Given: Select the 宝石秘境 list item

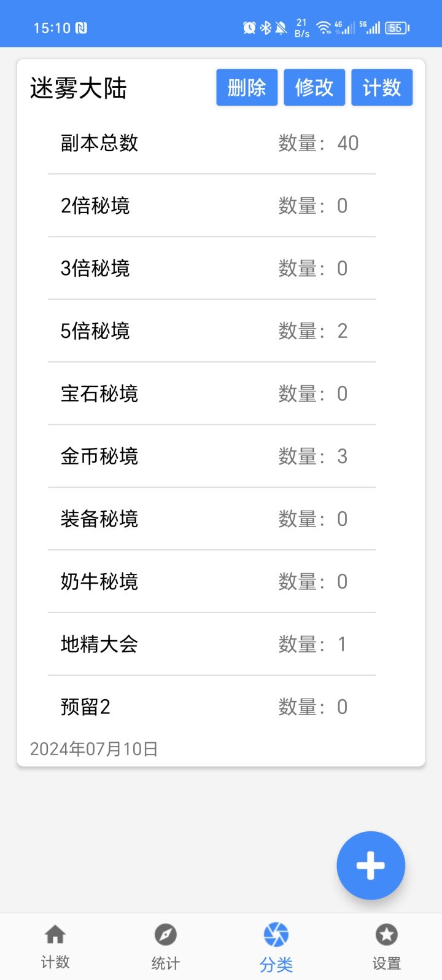Looking at the screenshot, I should coord(212,394).
